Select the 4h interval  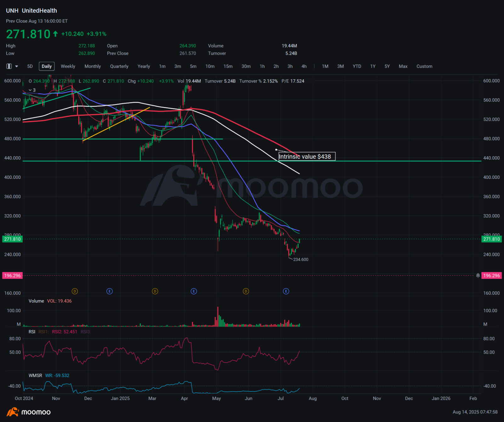pos(304,66)
